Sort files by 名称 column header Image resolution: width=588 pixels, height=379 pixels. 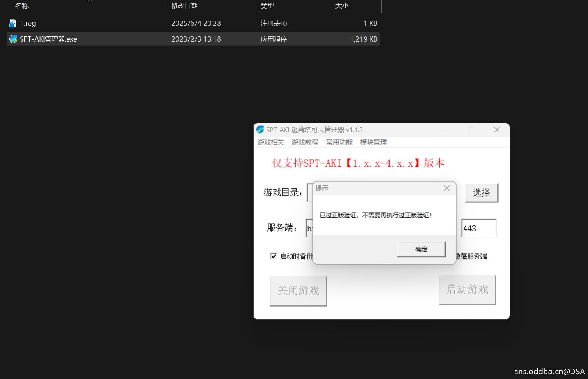(22, 6)
